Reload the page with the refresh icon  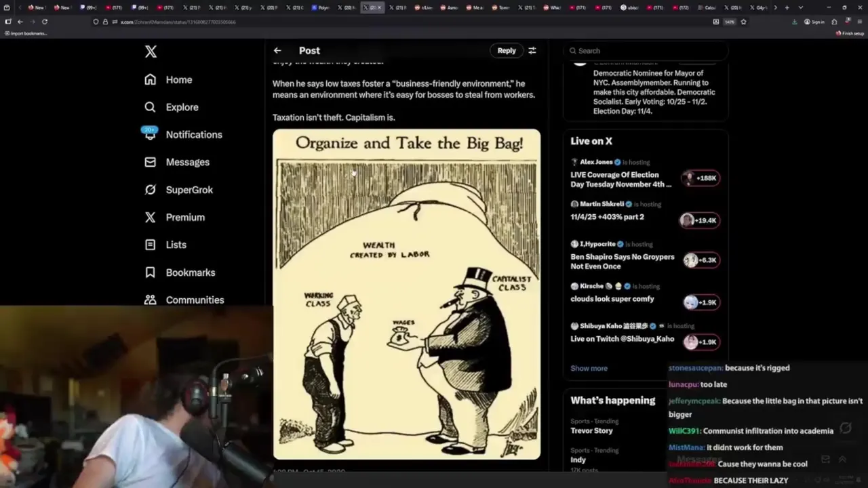coord(45,22)
